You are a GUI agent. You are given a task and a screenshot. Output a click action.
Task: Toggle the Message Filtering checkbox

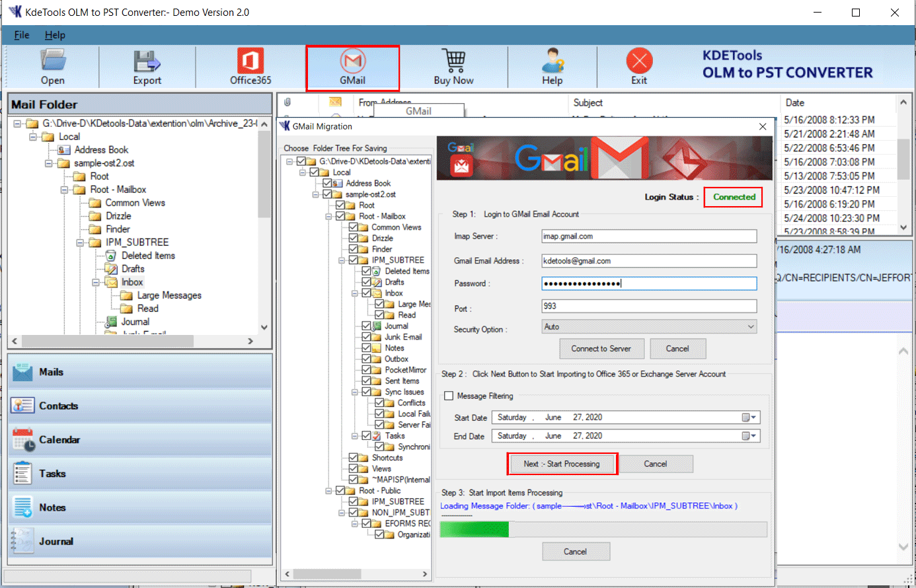tap(449, 396)
